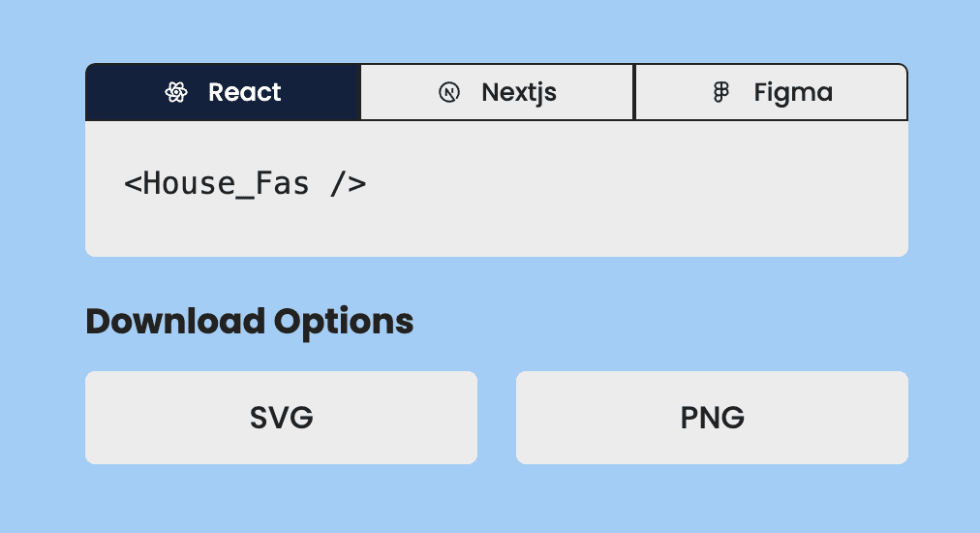Click the word React in the tab

tap(244, 93)
